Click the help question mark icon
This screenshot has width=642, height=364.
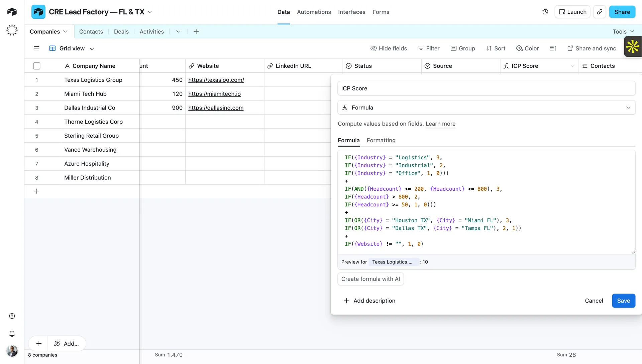tap(12, 316)
